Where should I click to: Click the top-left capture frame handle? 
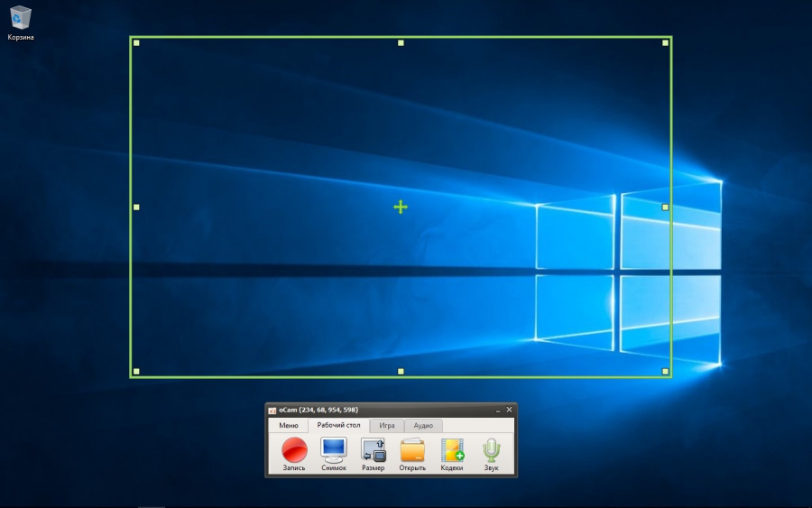pos(136,42)
